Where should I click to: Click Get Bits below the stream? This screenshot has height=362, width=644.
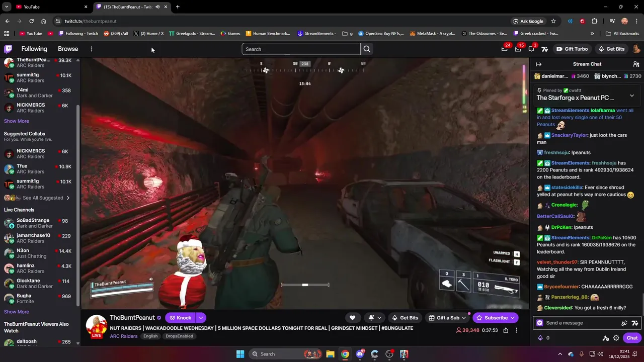coord(404,317)
